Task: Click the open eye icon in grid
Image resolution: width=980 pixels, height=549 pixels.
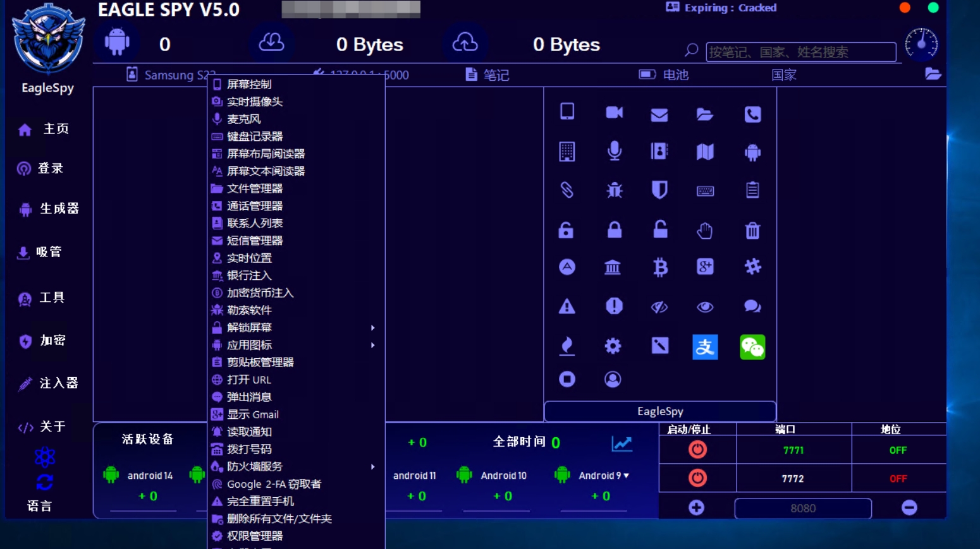Action: click(x=705, y=307)
